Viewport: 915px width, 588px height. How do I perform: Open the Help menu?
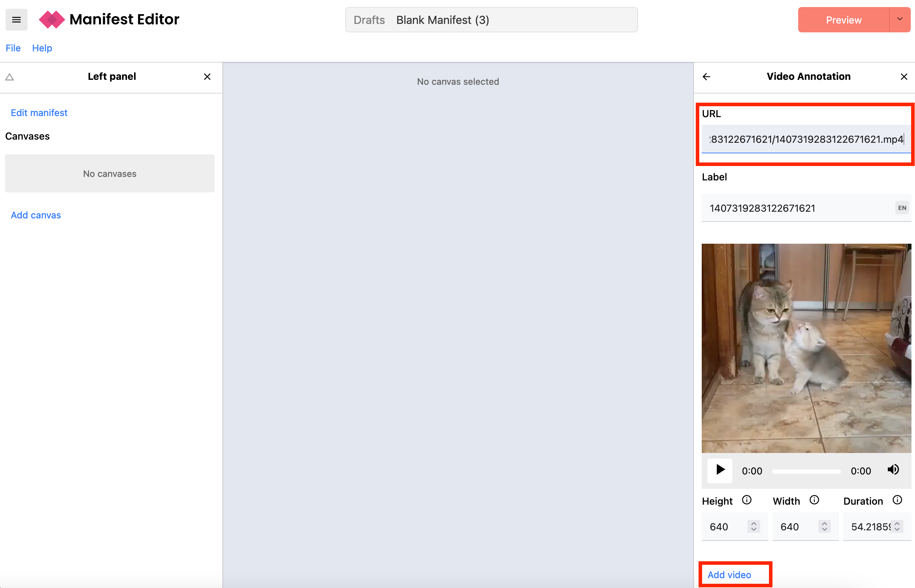(42, 48)
